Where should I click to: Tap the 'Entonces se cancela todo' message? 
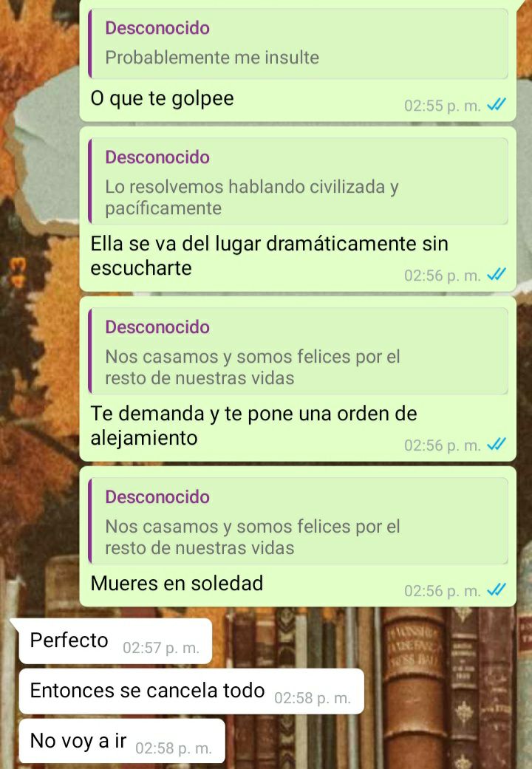tap(191, 691)
